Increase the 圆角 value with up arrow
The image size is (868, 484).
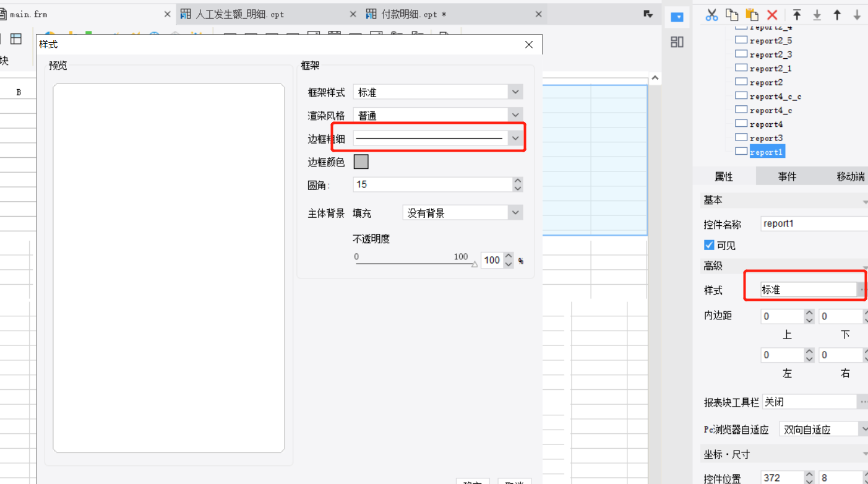tap(518, 181)
